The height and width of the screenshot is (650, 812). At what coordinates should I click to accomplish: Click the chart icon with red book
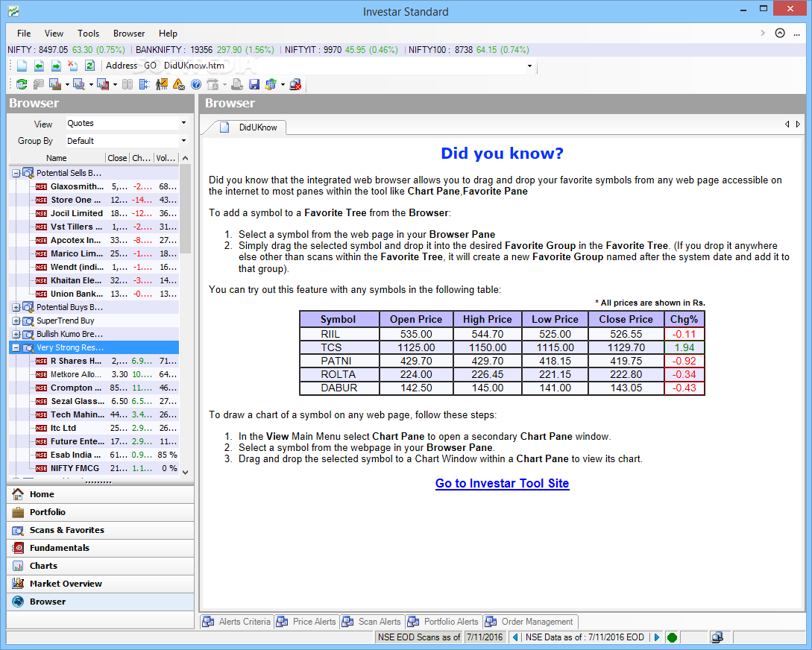click(x=103, y=84)
